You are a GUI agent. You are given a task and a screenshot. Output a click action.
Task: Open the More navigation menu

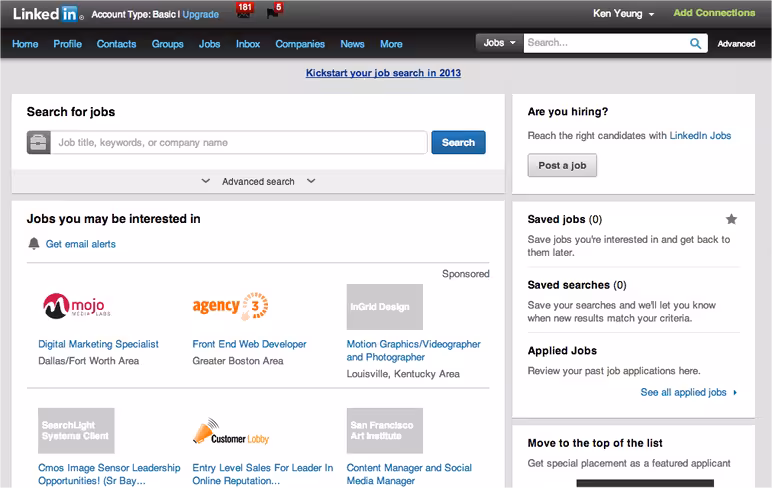click(391, 44)
